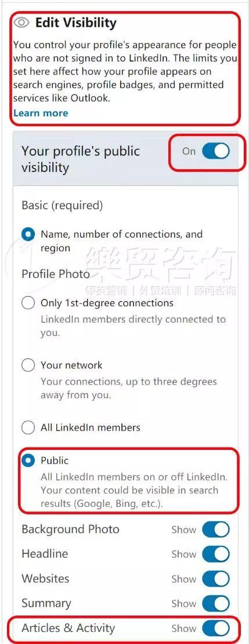Viewport: 249px width, 644px height.
Task: Click the Basic (required) label
Action: tap(62, 205)
